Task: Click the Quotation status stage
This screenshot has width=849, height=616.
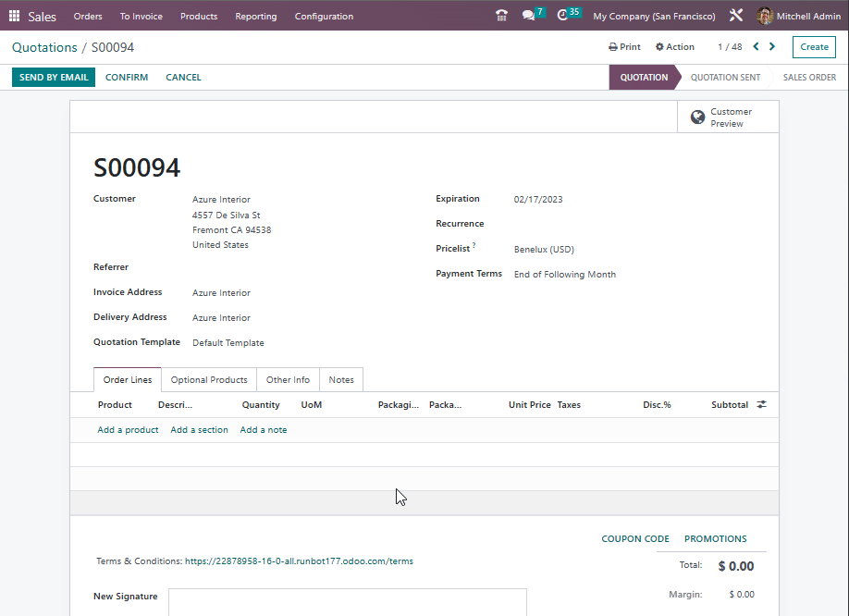Action: (644, 77)
